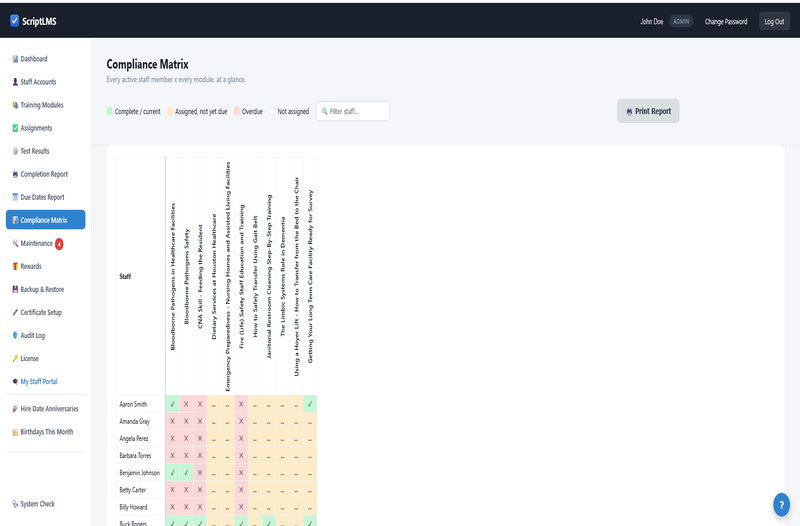Click Benjamin Johnson's Bloodborne Pathogens Safety check cell
This screenshot has height=526, width=800.
tap(186, 473)
